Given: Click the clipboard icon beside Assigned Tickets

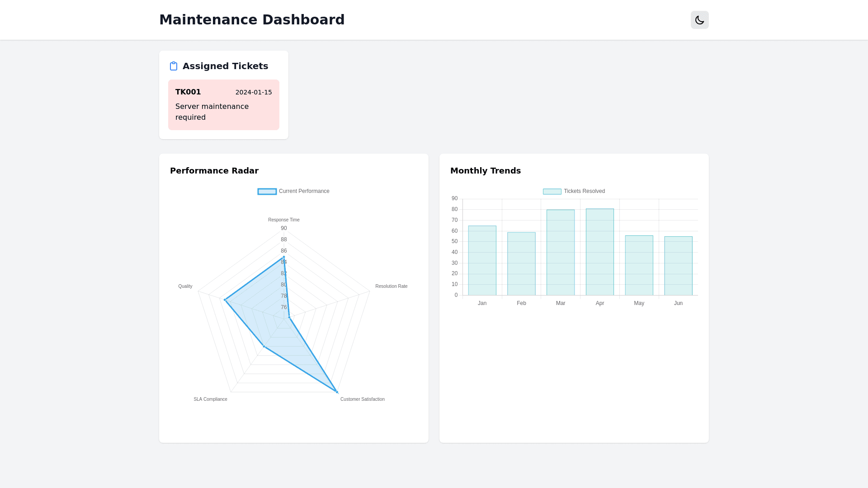Looking at the screenshot, I should coord(174,66).
